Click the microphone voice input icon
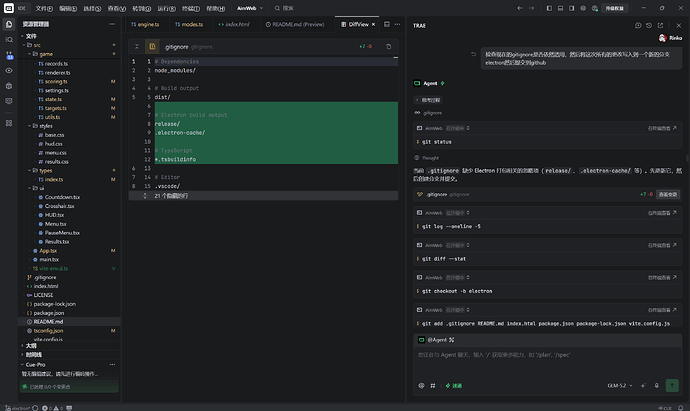 tap(656, 385)
